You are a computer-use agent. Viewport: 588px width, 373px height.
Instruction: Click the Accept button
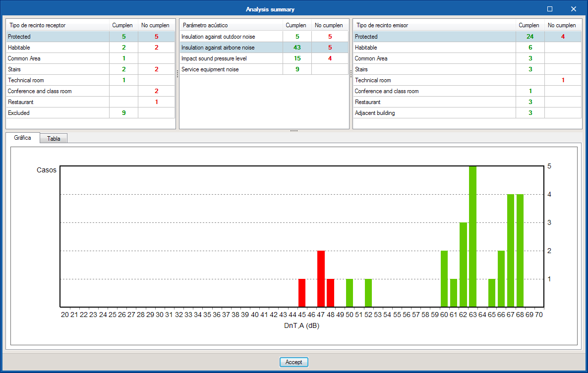click(x=294, y=362)
